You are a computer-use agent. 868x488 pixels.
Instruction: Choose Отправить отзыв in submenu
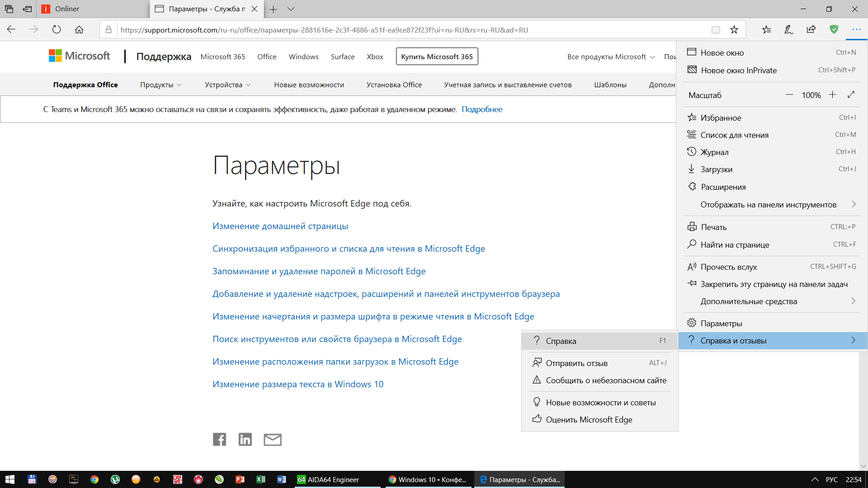(576, 363)
